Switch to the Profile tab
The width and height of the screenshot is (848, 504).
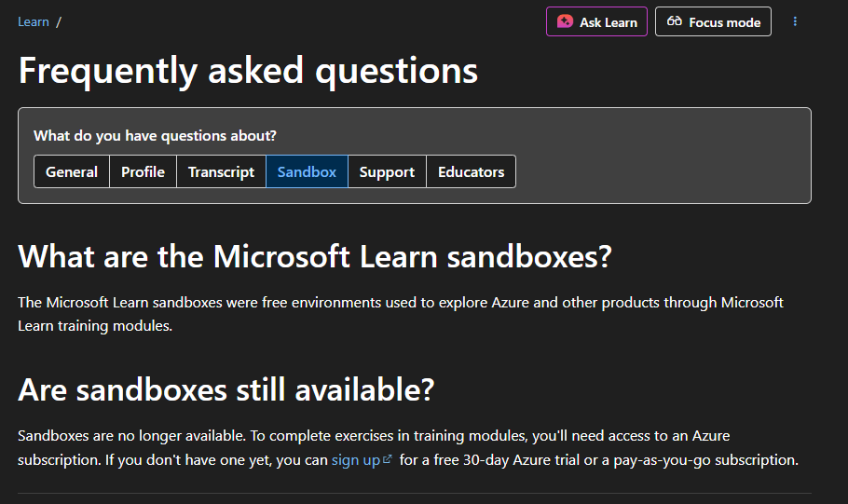point(143,171)
